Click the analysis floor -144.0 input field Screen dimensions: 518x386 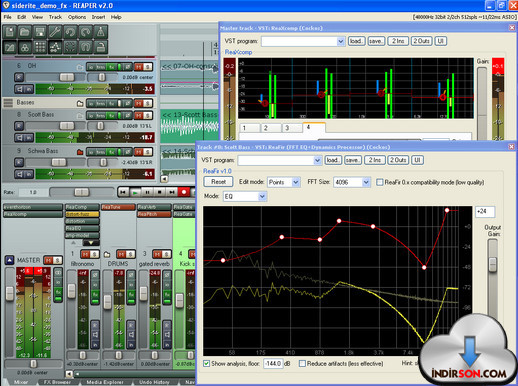coord(273,363)
